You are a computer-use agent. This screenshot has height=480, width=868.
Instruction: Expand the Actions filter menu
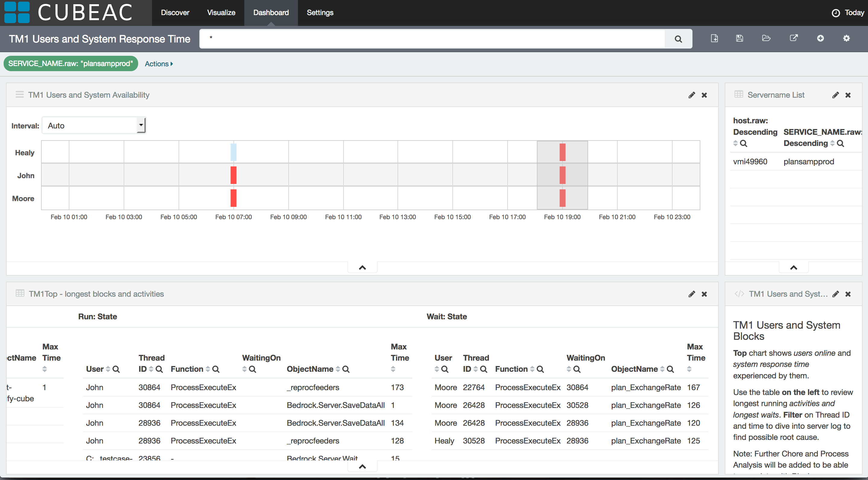click(159, 64)
